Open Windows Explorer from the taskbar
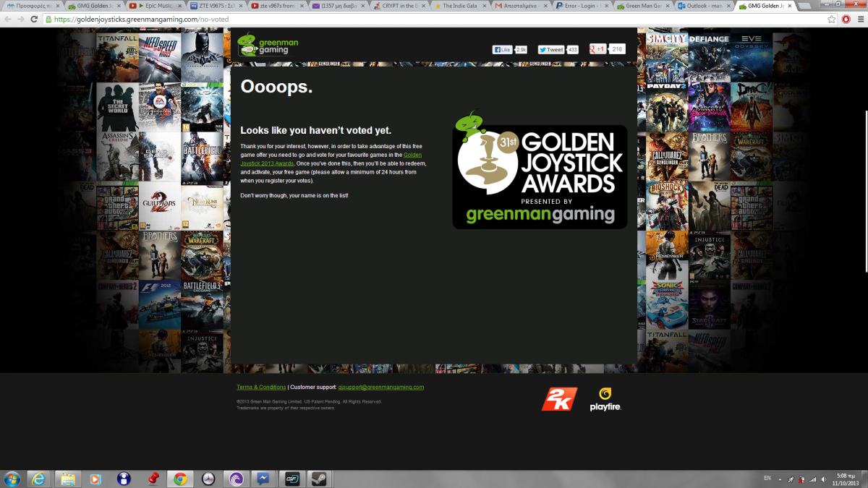 [67, 479]
